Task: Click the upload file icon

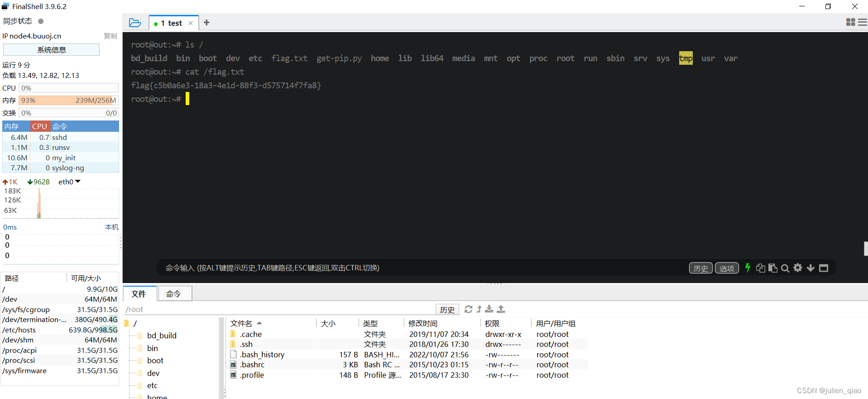Action: [501, 309]
